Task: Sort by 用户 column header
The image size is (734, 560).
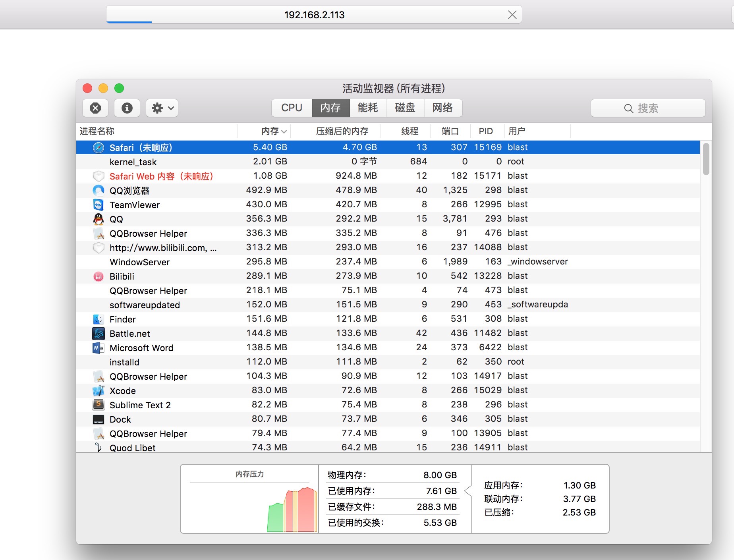Action: 538,131
